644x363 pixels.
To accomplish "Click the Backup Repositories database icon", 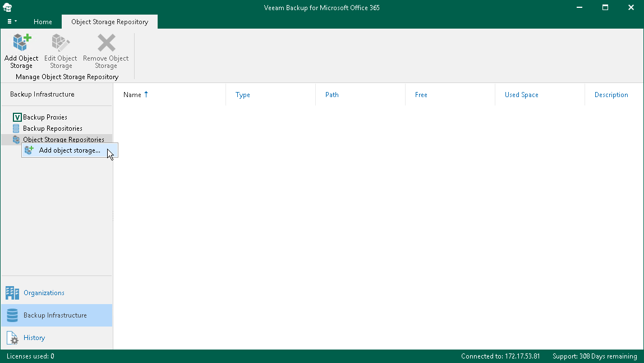I will click(16, 128).
